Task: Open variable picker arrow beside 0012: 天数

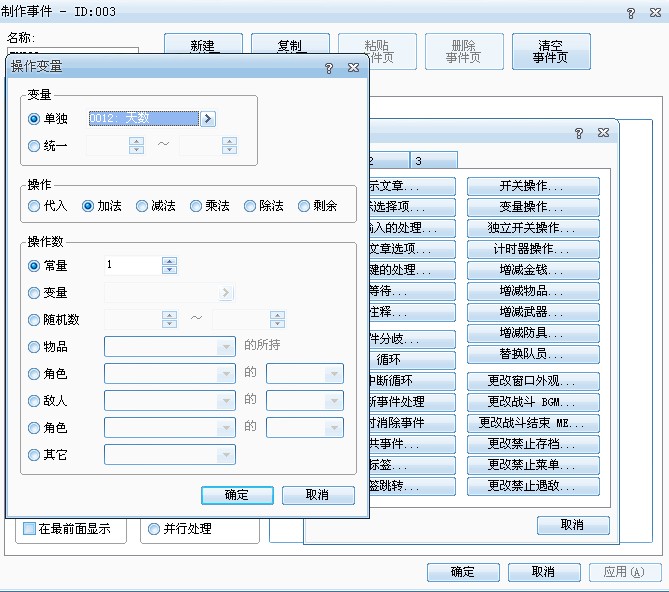Action: click(208, 119)
